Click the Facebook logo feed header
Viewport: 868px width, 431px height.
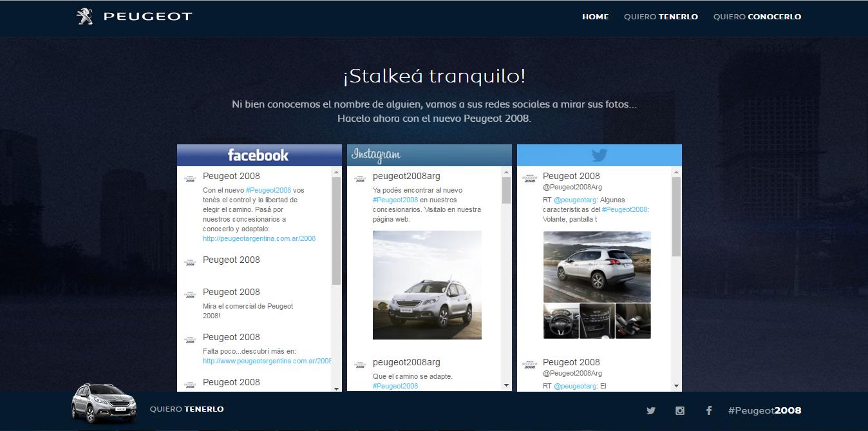pyautogui.click(x=258, y=155)
